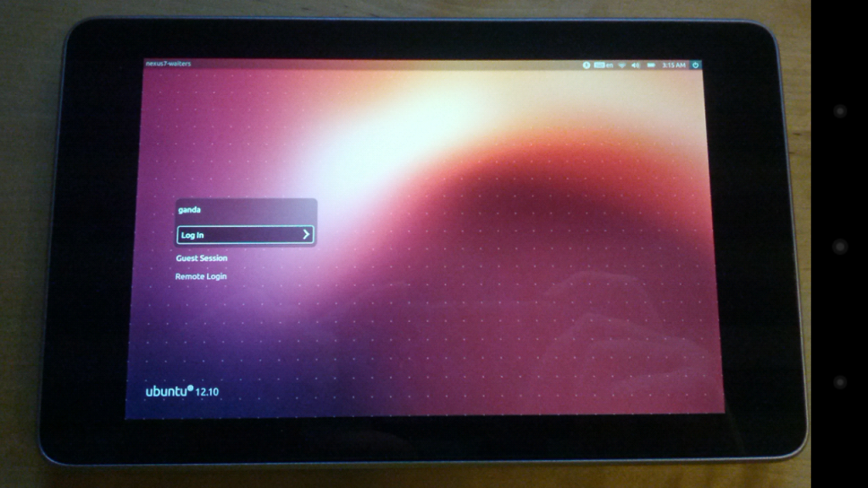The width and height of the screenshot is (868, 488).
Task: Click the arrow in the Log In field
Action: click(x=305, y=235)
